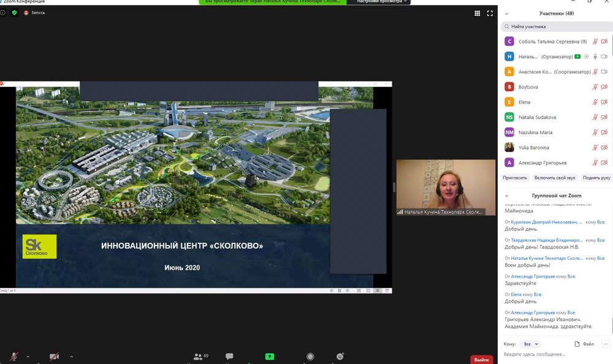This screenshot has height=364, width=613.
Task: Open reactions emoji in bottom toolbar
Action: coord(340,356)
